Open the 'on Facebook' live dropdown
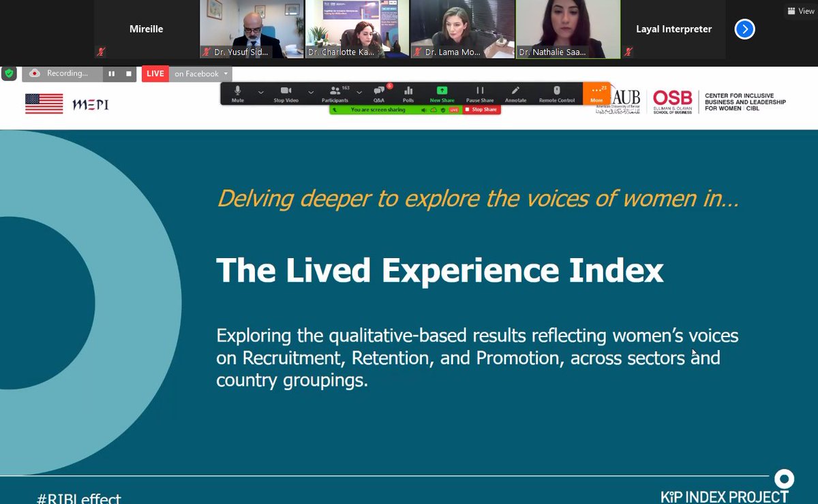The height and width of the screenshot is (504, 818). [201, 74]
